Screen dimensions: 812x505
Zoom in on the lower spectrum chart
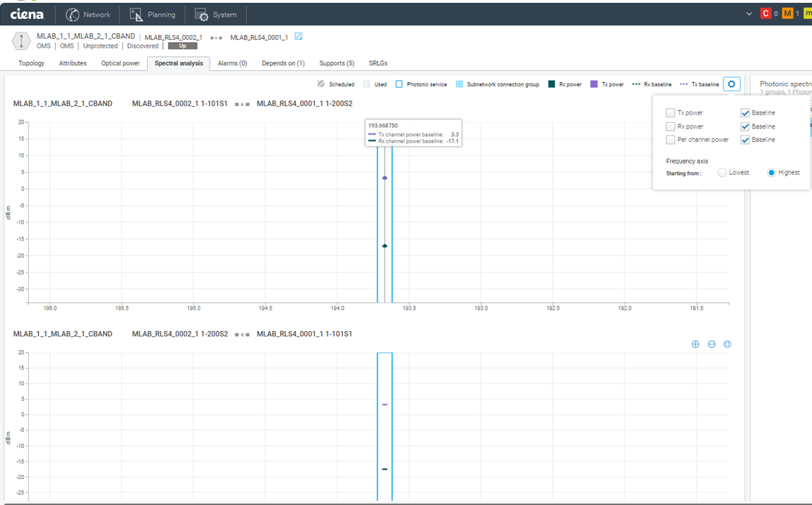(x=695, y=344)
